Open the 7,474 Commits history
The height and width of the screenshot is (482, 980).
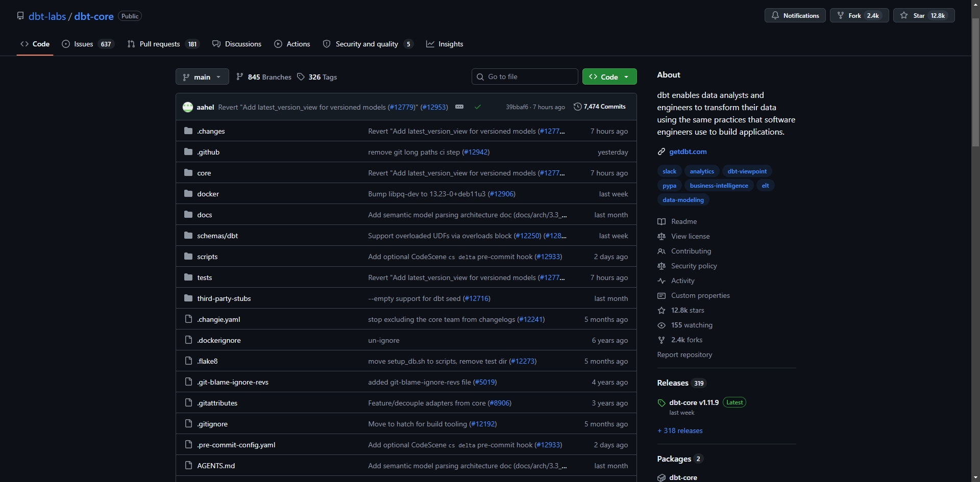[599, 107]
